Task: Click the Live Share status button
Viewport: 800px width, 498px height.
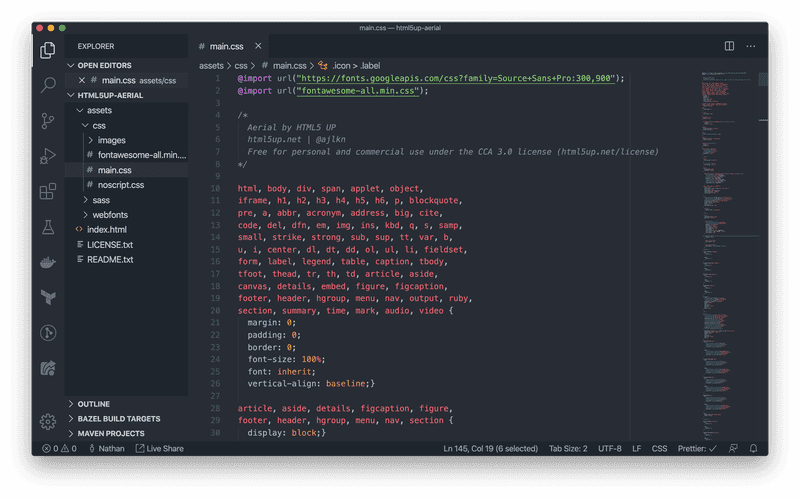Action: pos(160,449)
